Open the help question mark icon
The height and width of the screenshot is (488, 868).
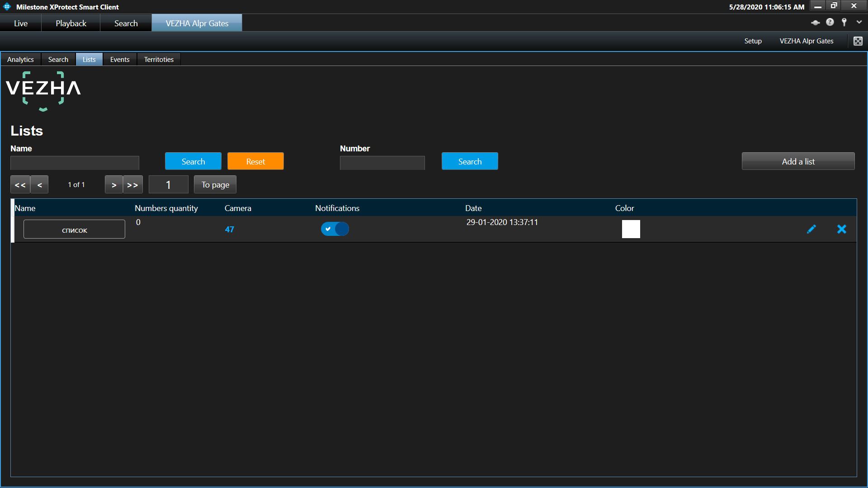[x=830, y=22]
